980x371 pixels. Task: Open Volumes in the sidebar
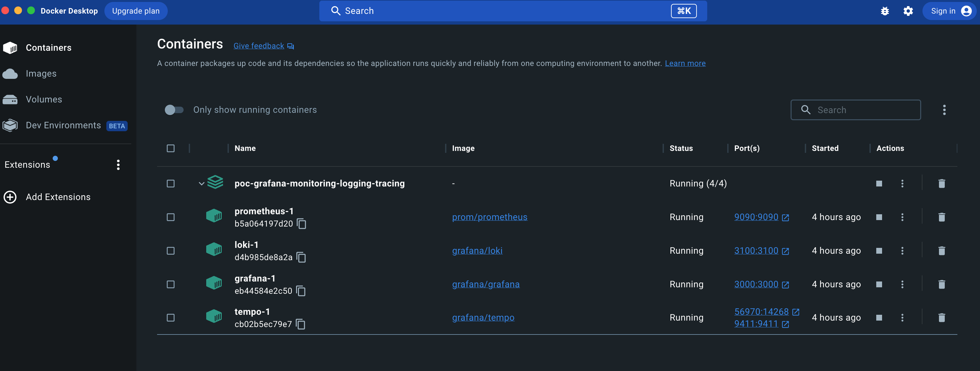click(44, 99)
